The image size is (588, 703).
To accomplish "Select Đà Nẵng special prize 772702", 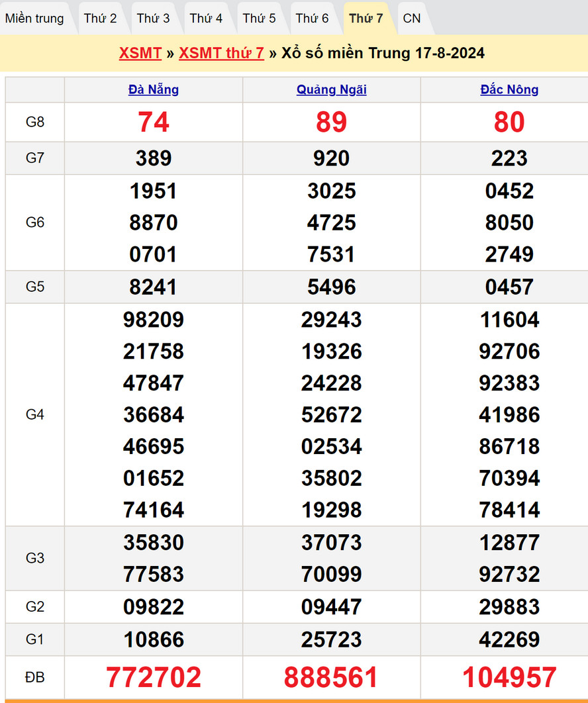I will pos(154,677).
